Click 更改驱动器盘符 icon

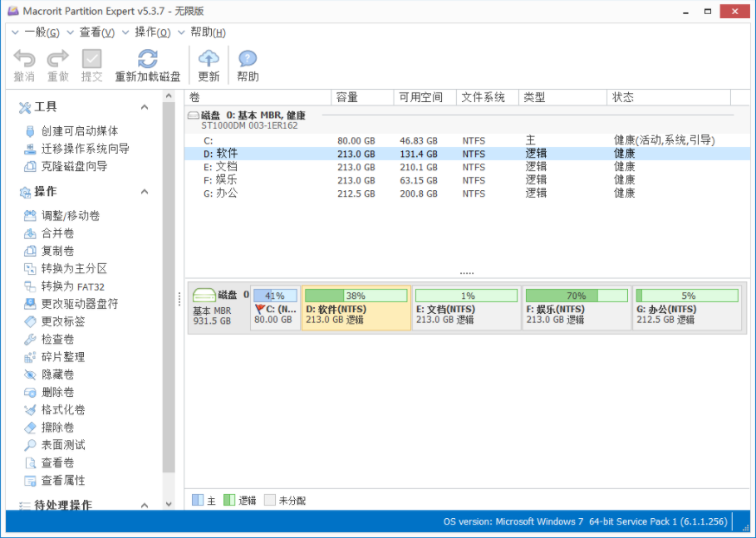point(30,304)
